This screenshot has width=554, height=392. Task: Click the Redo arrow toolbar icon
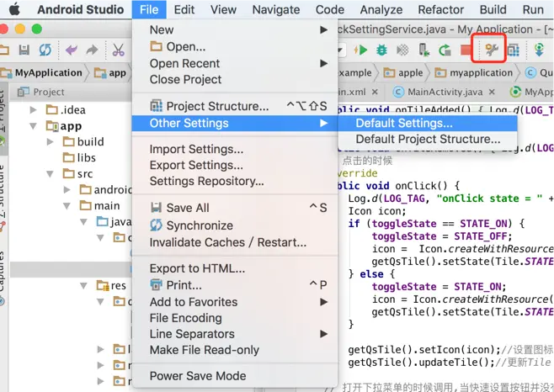pos(93,50)
